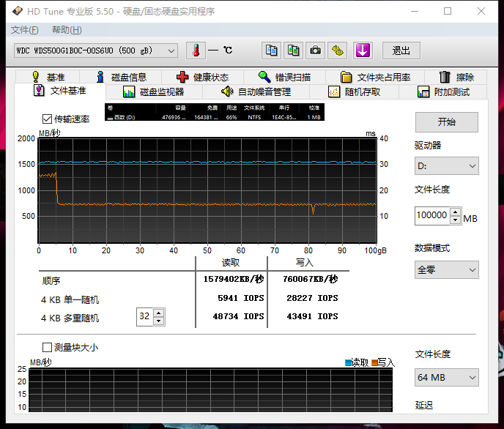This screenshot has width=504, height=429.
Task: Click the 容量 column header
Action: point(180,108)
